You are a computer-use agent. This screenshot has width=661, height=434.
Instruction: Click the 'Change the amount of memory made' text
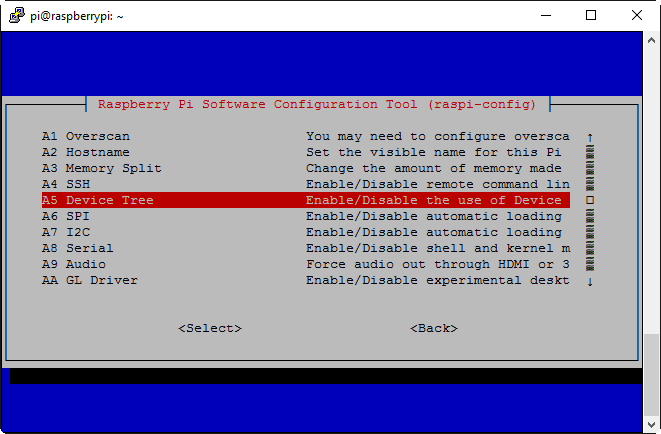(433, 169)
